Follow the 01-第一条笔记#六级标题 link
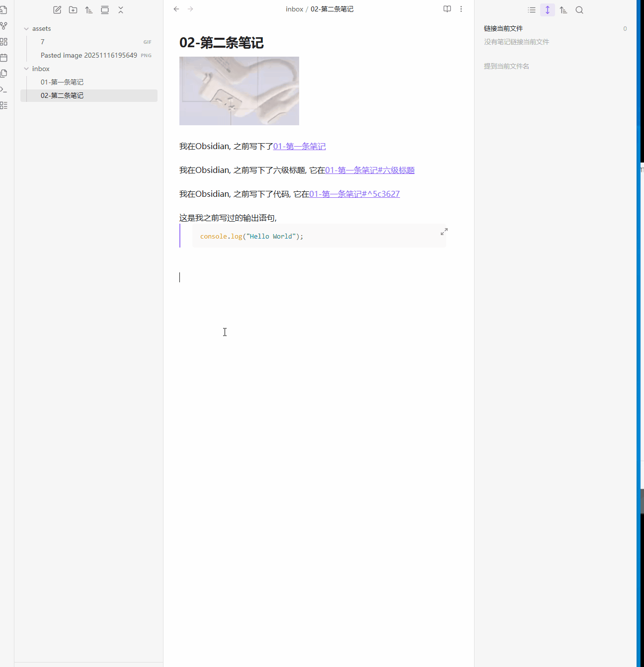Viewport: 644px width, 667px height. click(370, 170)
